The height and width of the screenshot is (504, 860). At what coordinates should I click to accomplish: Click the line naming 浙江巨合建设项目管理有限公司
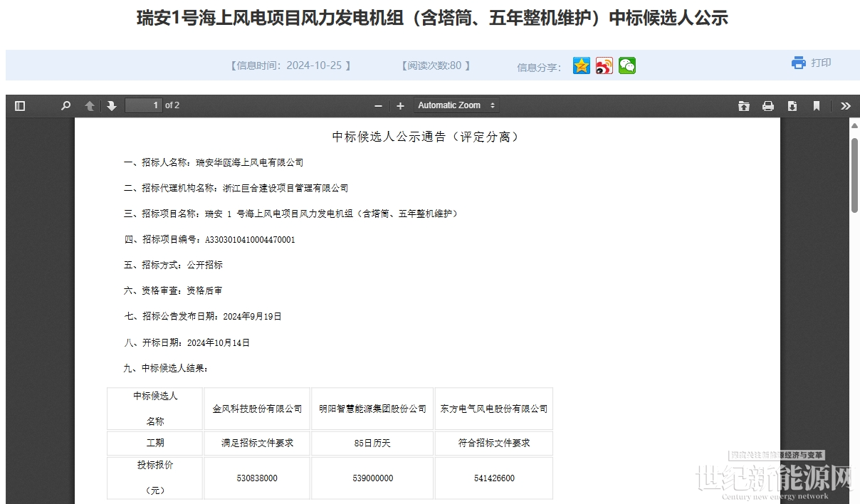236,188
